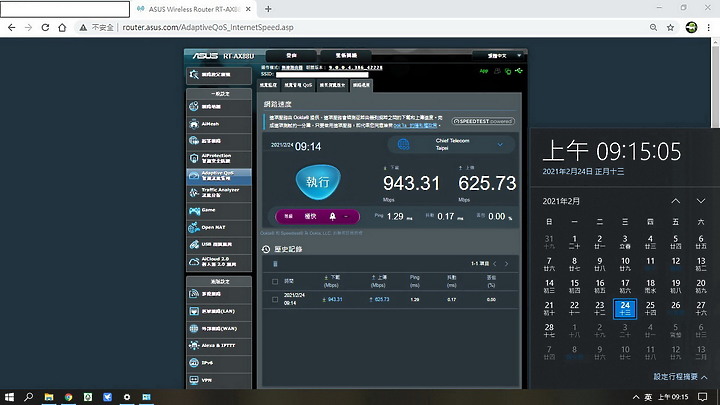The width and height of the screenshot is (720, 405).
Task: Open the USB application sidebar item
Action: pyautogui.click(x=219, y=245)
